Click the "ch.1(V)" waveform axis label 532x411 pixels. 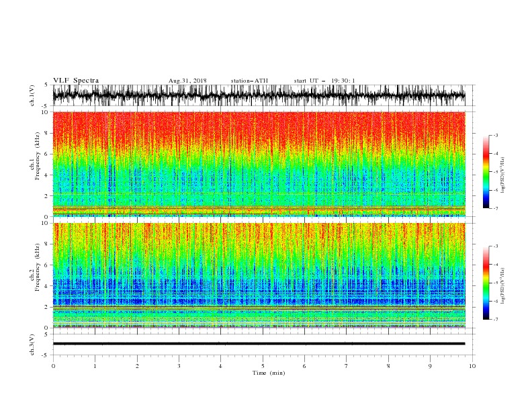[x=32, y=95]
